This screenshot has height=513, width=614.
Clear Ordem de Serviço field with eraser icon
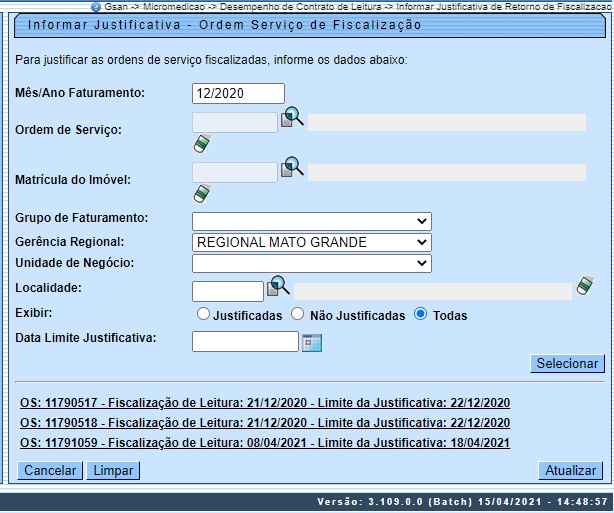[202, 145]
